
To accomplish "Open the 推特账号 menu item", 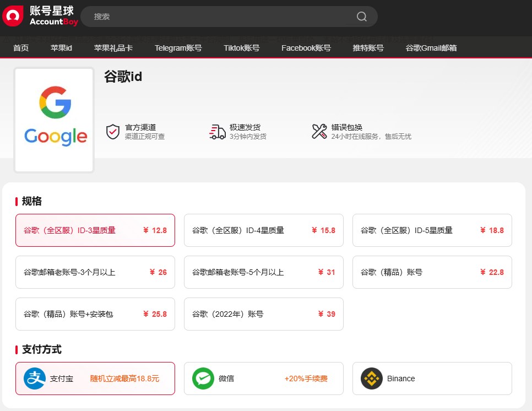I will (x=368, y=48).
